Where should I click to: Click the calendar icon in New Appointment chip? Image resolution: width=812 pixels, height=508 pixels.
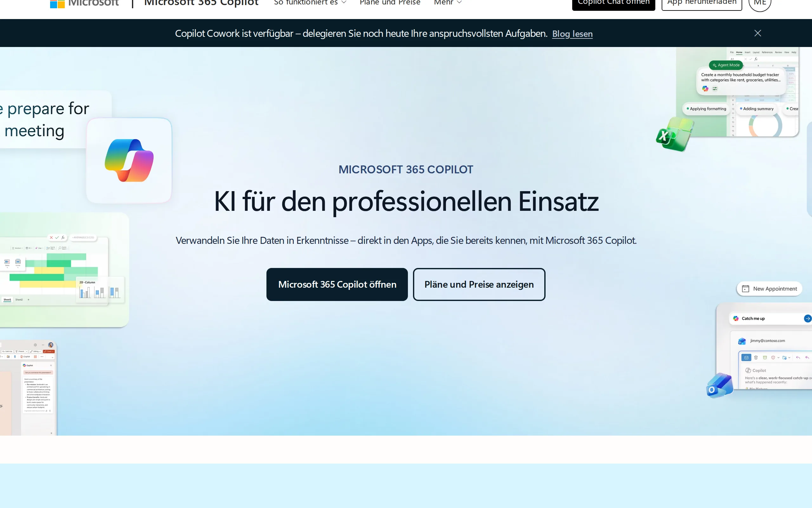point(746,289)
